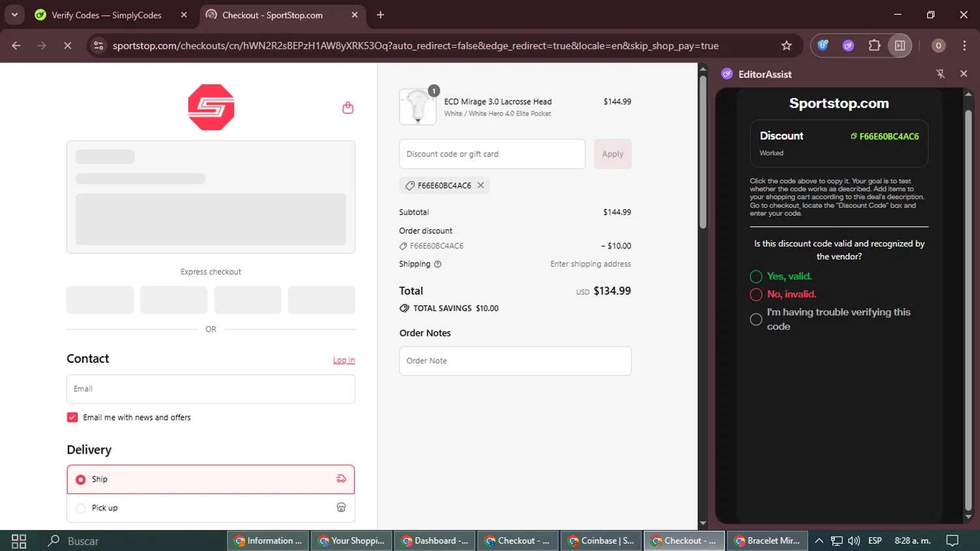Open the 'Coinbase | S...' taskbar window

click(602, 541)
